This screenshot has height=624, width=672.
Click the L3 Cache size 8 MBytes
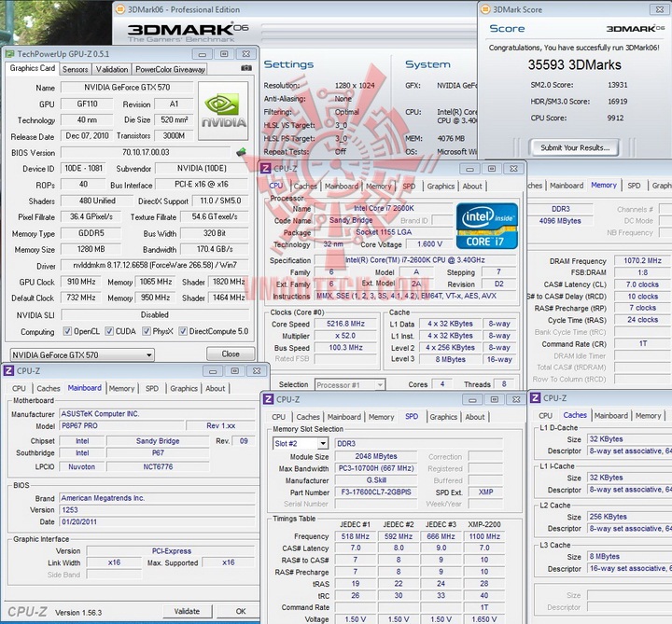click(x=629, y=556)
